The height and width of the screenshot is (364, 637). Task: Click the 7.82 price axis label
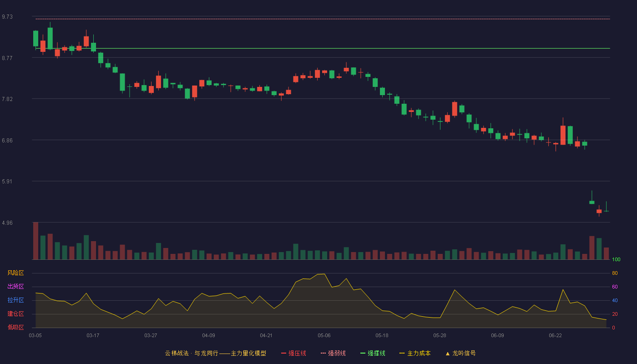tap(7, 99)
